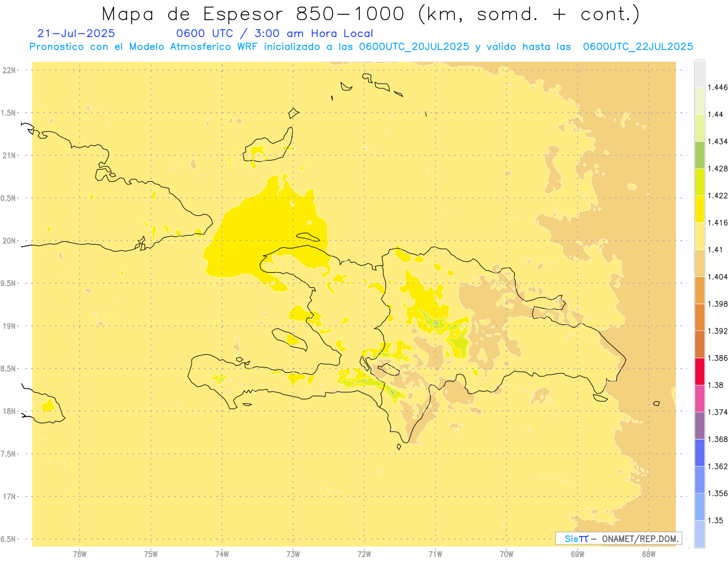The image size is (728, 562).
Task: Click the colorbar value '1.416'
Action: point(717,222)
